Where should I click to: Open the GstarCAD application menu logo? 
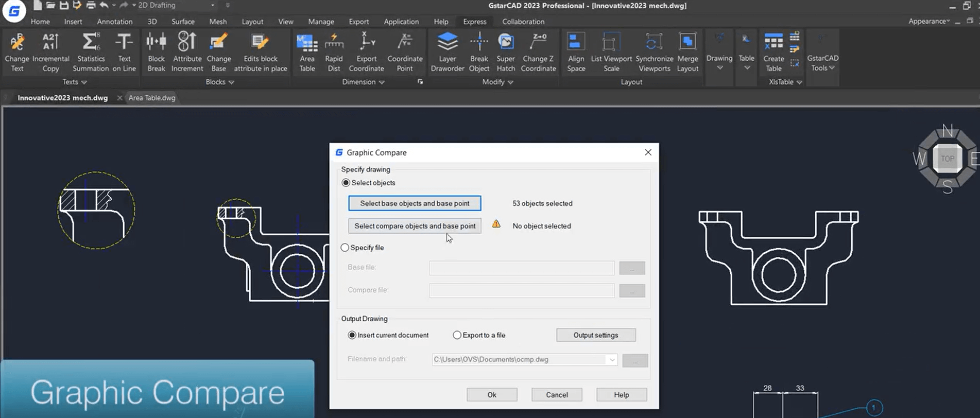[x=14, y=11]
